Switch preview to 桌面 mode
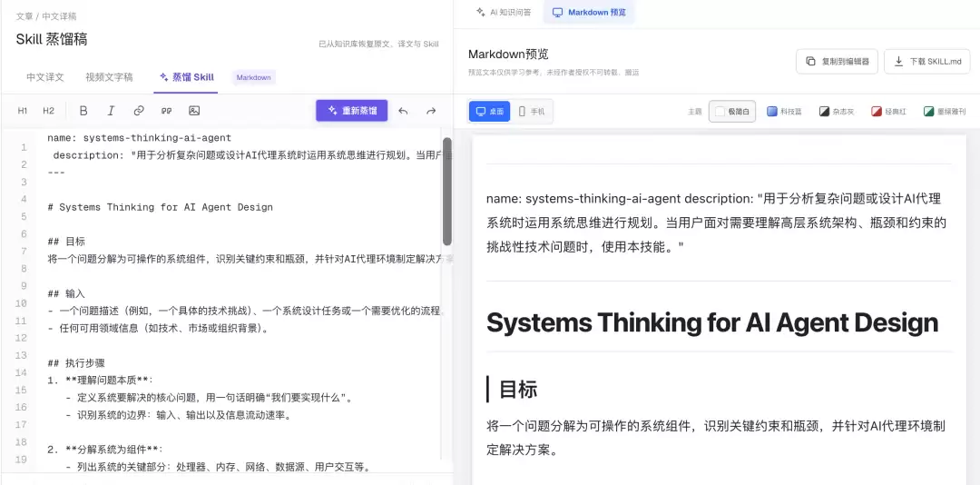The height and width of the screenshot is (485, 980). tap(489, 112)
